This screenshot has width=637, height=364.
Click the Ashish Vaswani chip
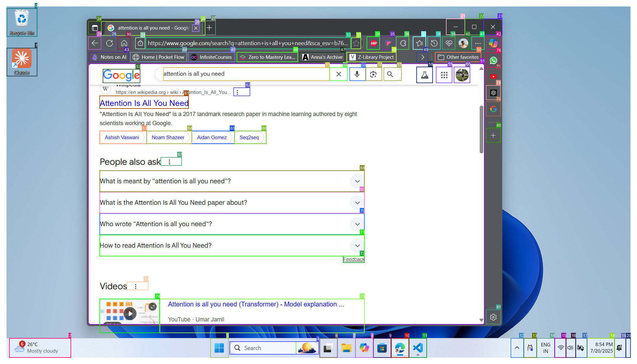(x=122, y=137)
